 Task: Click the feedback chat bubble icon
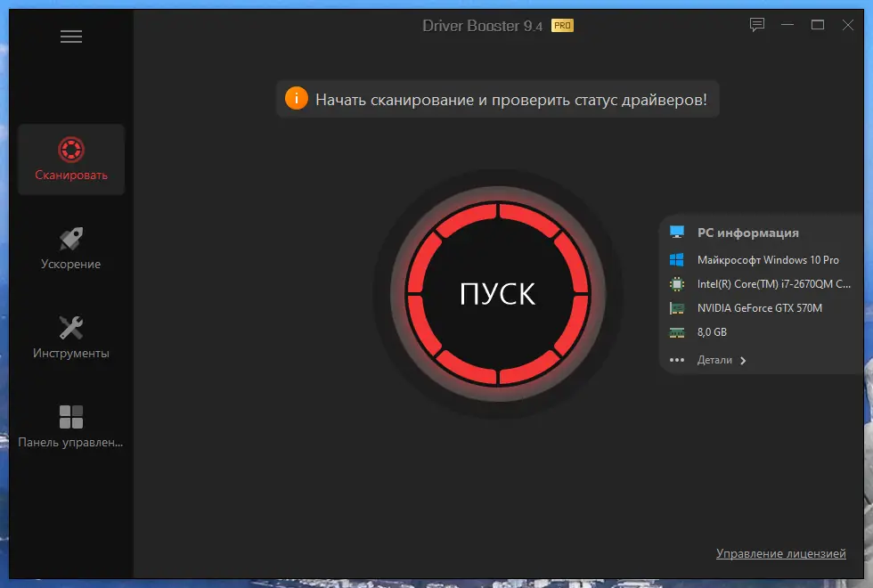pos(757,25)
